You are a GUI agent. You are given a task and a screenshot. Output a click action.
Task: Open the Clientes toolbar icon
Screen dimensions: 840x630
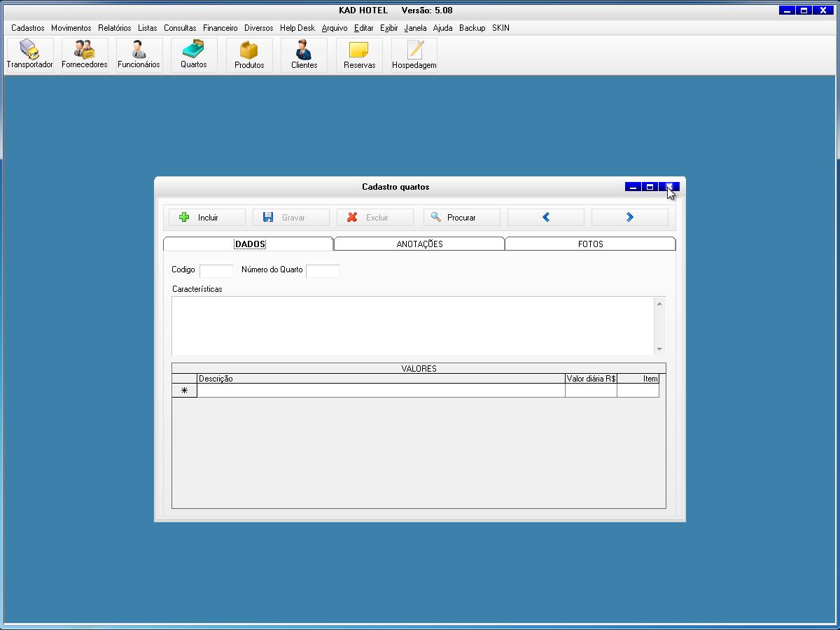pyautogui.click(x=304, y=55)
